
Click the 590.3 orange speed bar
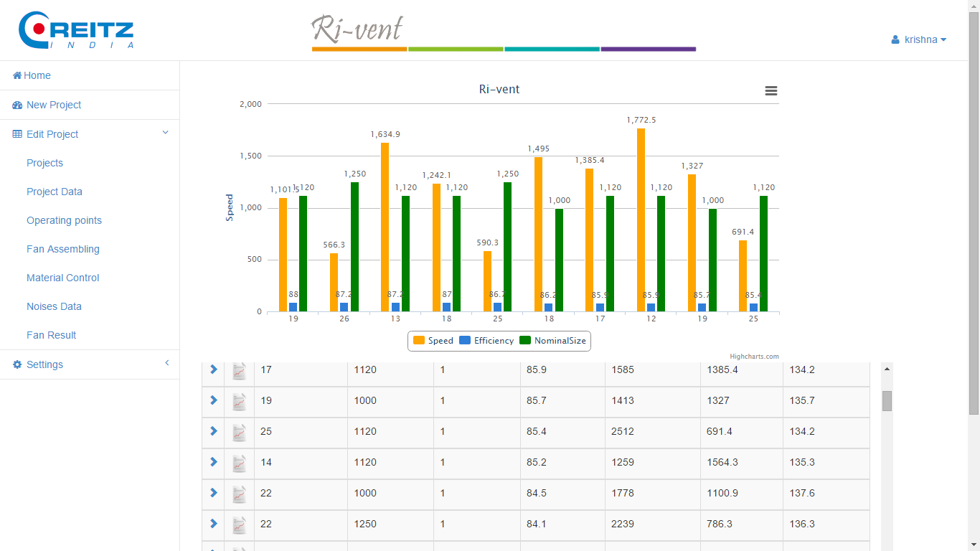[488, 281]
